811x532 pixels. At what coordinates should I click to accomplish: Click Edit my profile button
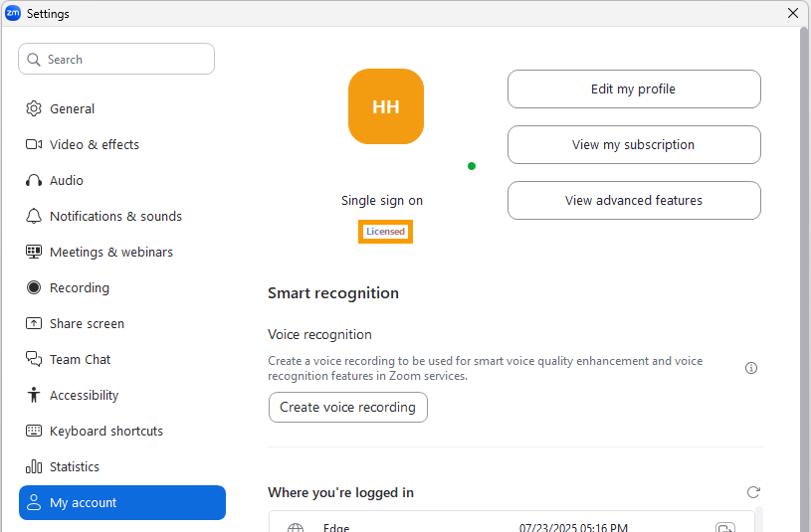coord(634,89)
